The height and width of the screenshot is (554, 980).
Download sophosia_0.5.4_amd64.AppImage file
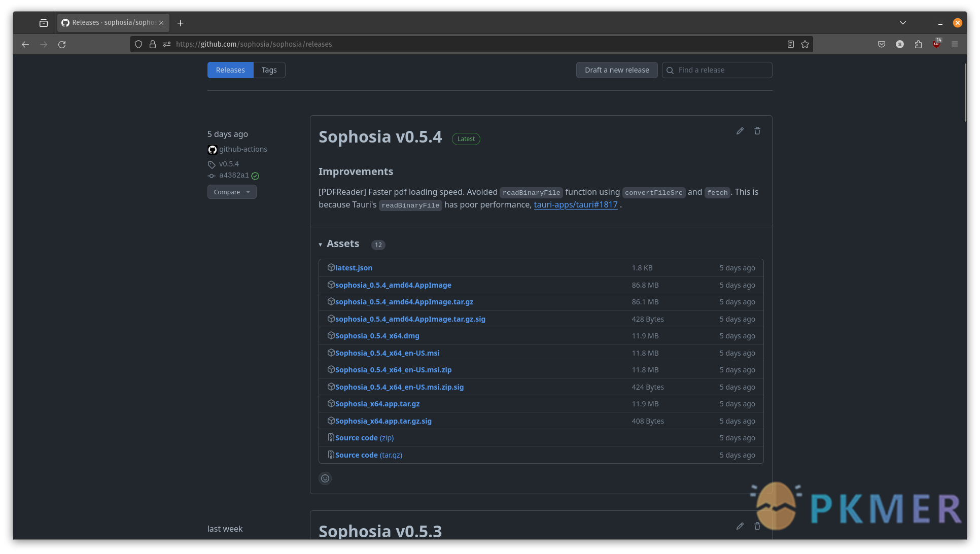[393, 284]
